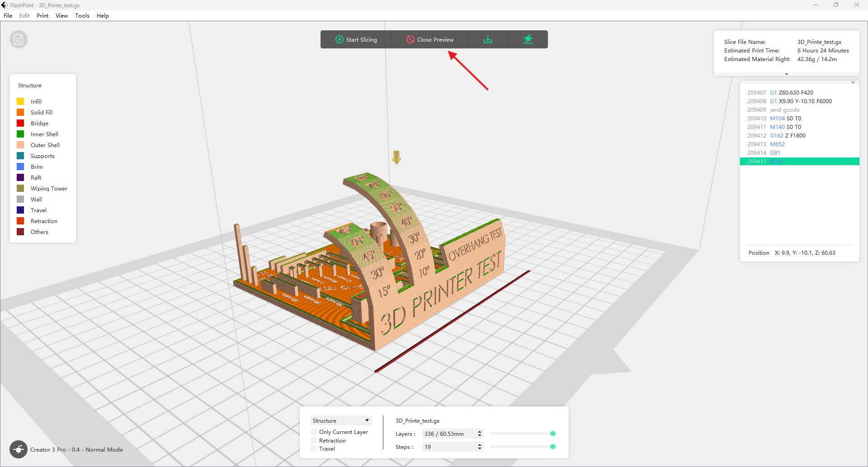Click the Steps slider handle
Viewport: 868px width, 467px height.
click(552, 447)
